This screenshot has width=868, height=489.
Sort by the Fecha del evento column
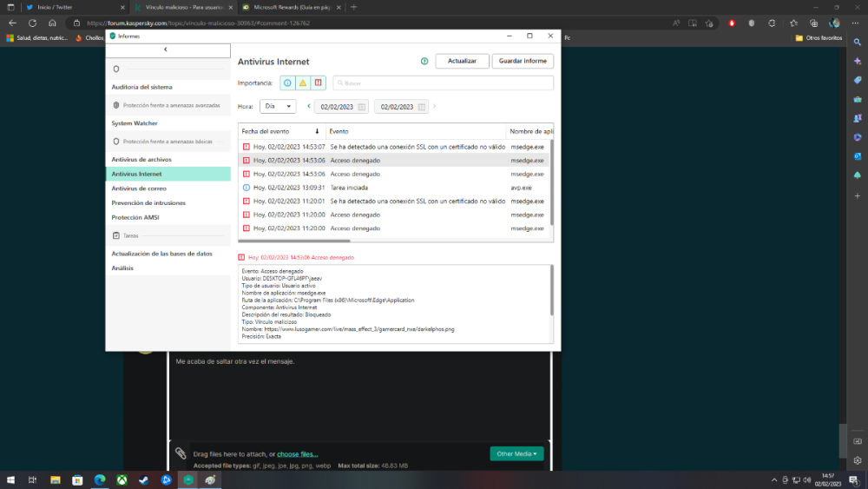(281, 131)
